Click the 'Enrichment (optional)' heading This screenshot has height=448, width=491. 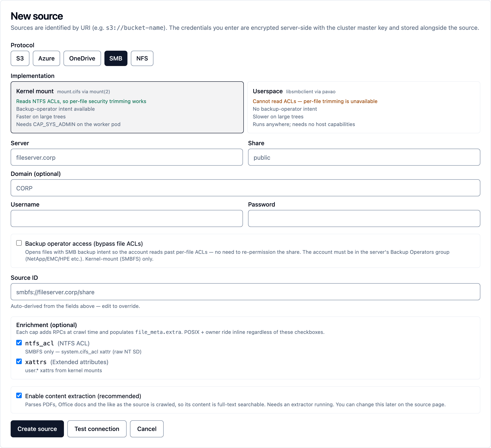(46, 325)
